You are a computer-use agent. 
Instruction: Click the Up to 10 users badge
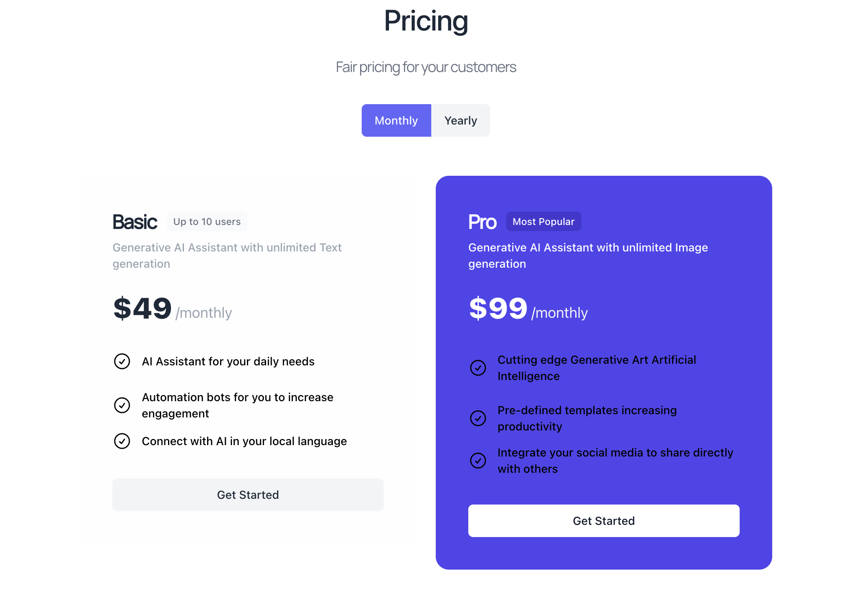coord(207,221)
